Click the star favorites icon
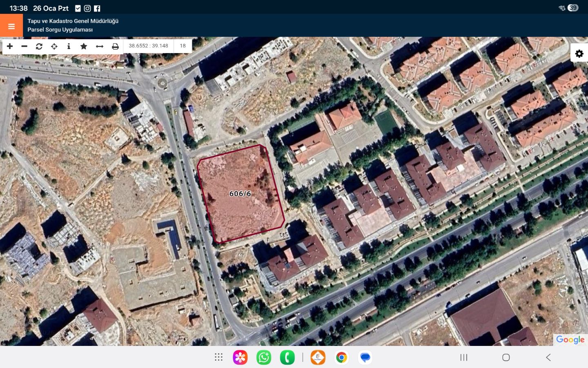The width and height of the screenshot is (588, 368). (x=84, y=46)
